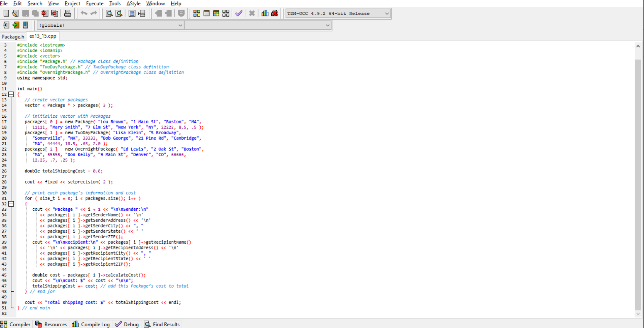Open the Find dialog
This screenshot has height=328, width=644.
(x=108, y=13)
